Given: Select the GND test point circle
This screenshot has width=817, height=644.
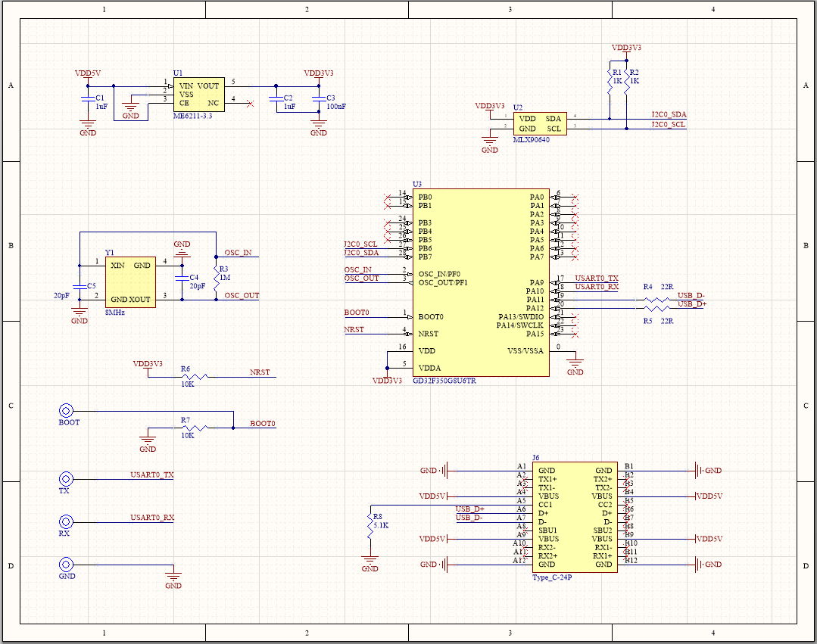Looking at the screenshot, I should [66, 565].
